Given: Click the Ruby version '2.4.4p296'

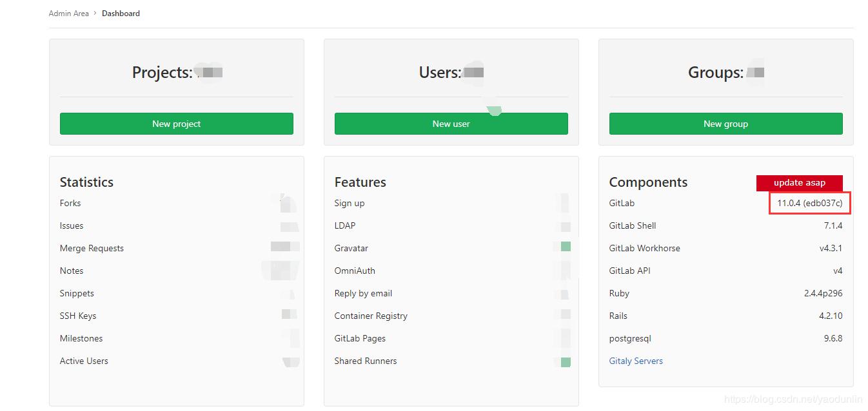Looking at the screenshot, I should [x=824, y=293].
